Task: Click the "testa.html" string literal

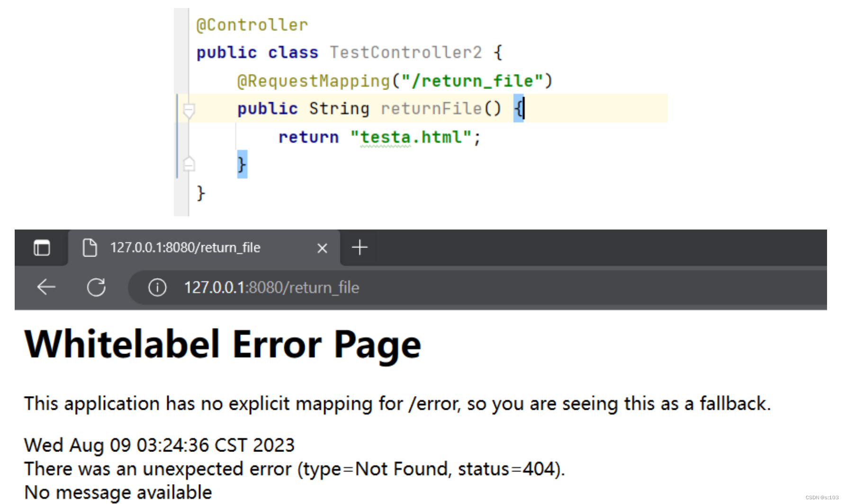Action: click(411, 137)
